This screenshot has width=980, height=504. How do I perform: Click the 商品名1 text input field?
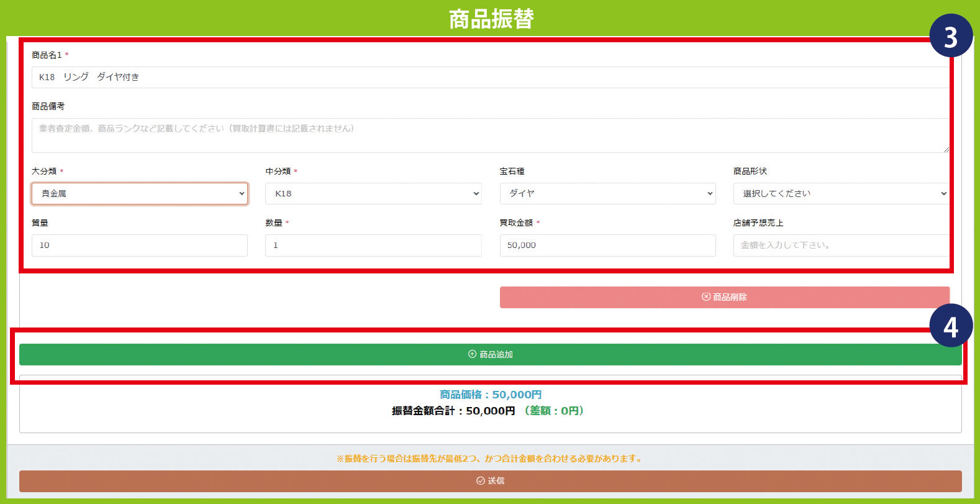[489, 77]
